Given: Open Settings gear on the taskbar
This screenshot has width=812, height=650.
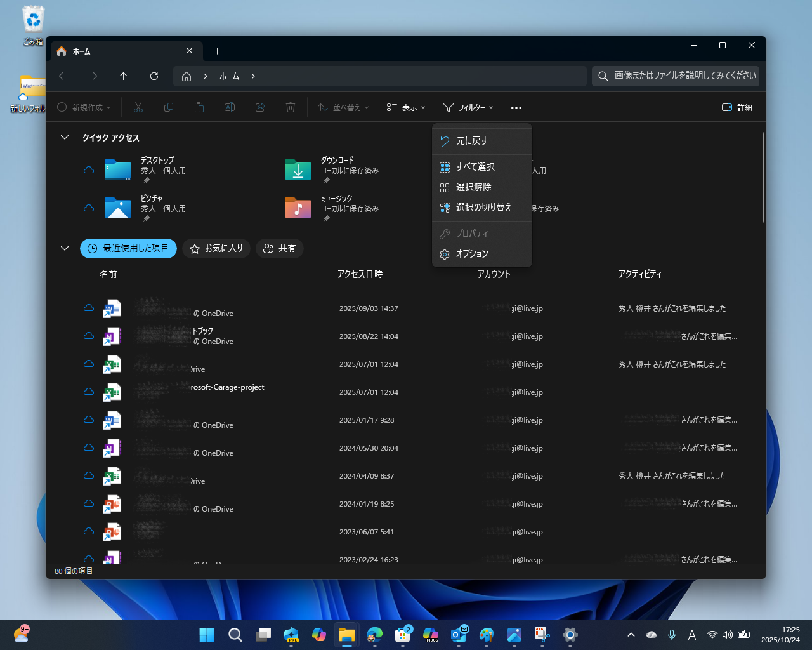Looking at the screenshot, I should click(570, 635).
